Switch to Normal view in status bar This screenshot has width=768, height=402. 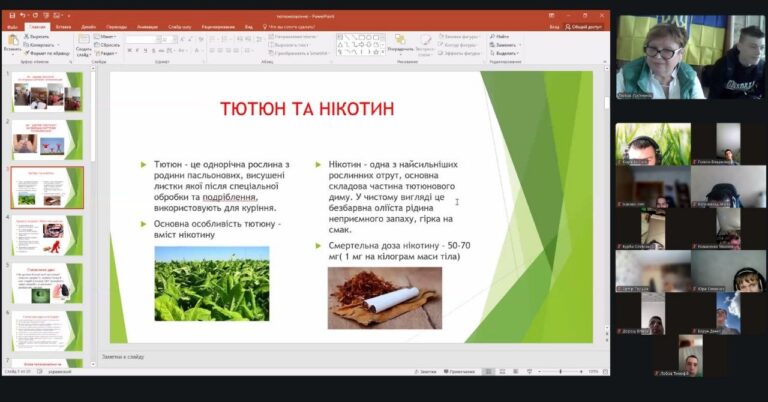(x=489, y=372)
